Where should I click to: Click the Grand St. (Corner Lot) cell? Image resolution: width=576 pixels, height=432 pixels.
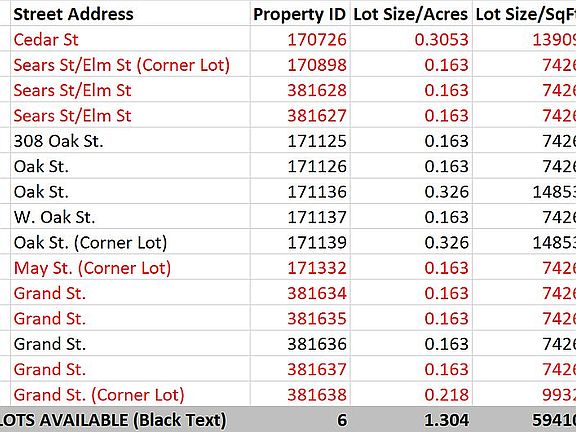(x=130, y=393)
